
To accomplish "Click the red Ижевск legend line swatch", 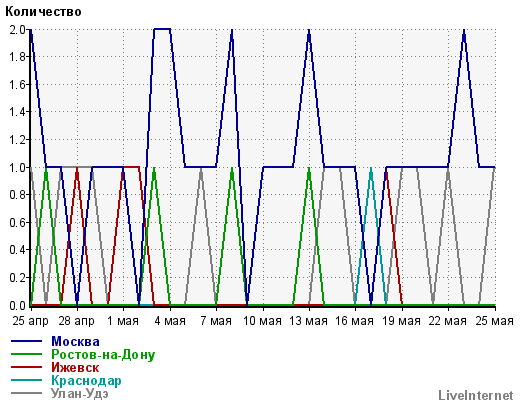I will (x=27, y=367).
